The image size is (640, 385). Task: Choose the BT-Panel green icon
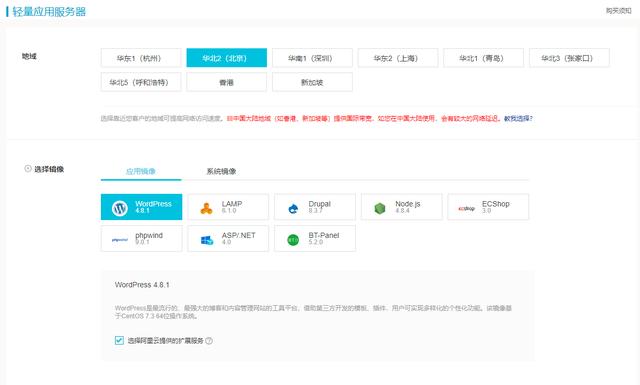293,240
